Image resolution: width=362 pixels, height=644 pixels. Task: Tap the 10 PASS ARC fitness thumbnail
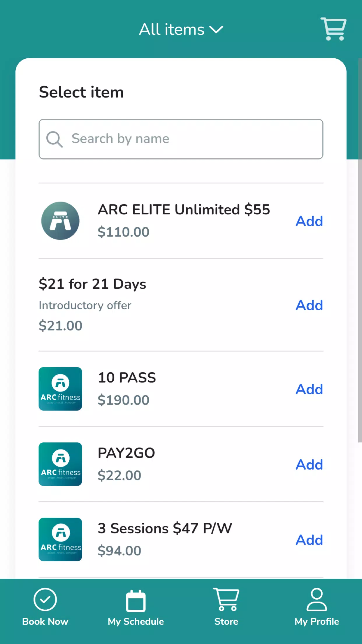pos(60,389)
